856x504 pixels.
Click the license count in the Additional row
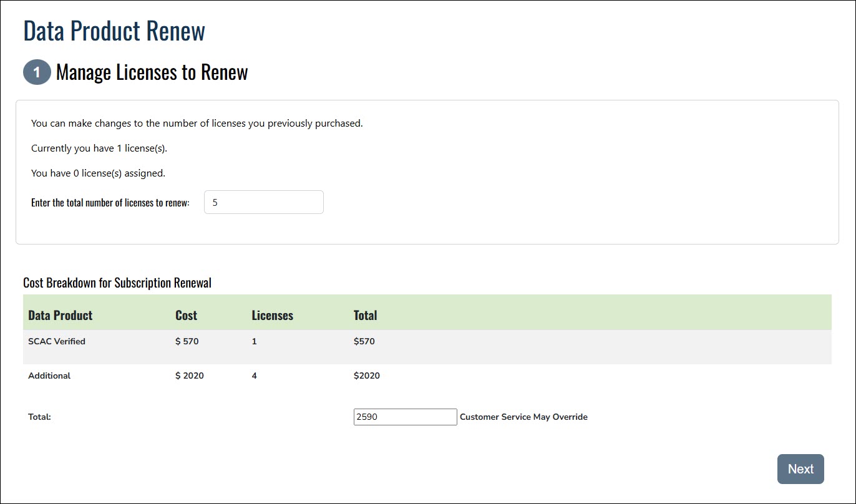click(254, 376)
